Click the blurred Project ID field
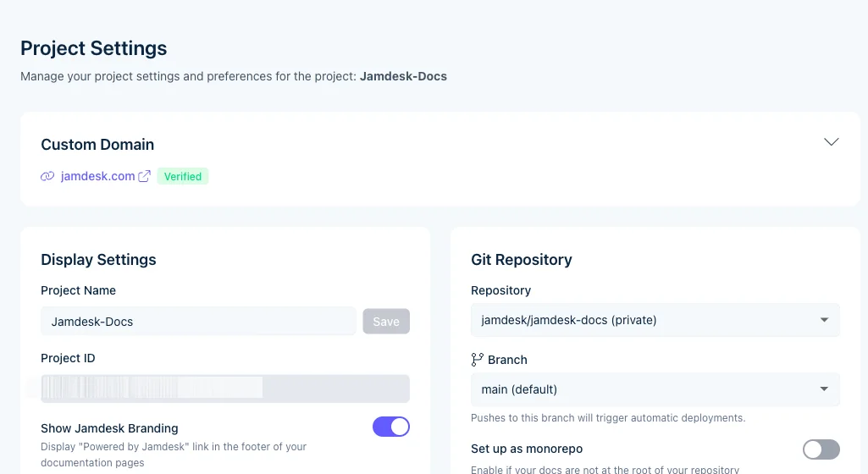The image size is (868, 474). pyautogui.click(x=225, y=389)
